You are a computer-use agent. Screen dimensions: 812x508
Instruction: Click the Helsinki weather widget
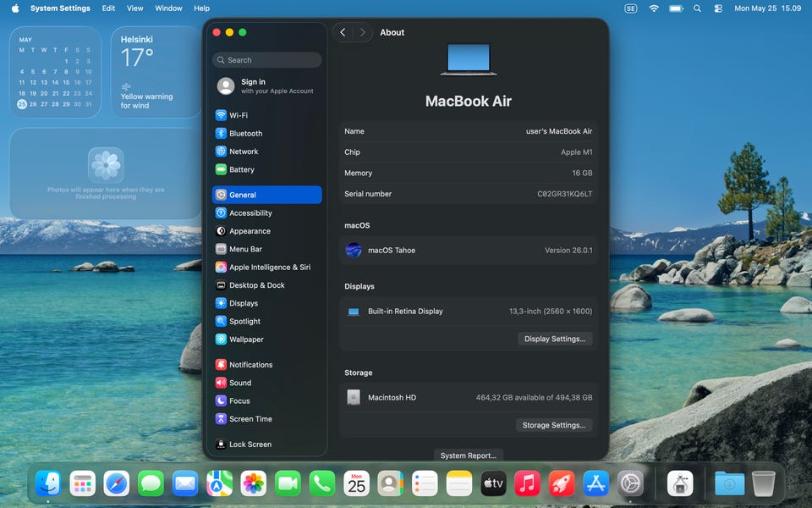156,72
